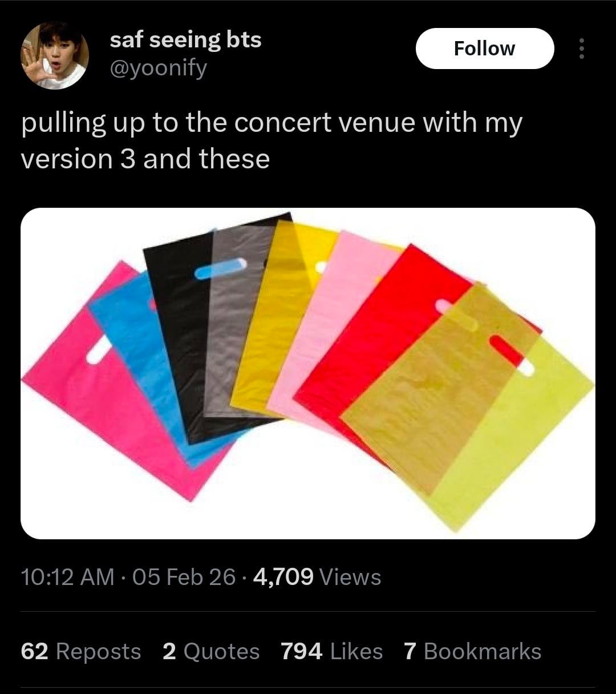Viewport: 616px width, 694px height.
Task: Click the blue plastic bag in the image
Action: pos(148,354)
